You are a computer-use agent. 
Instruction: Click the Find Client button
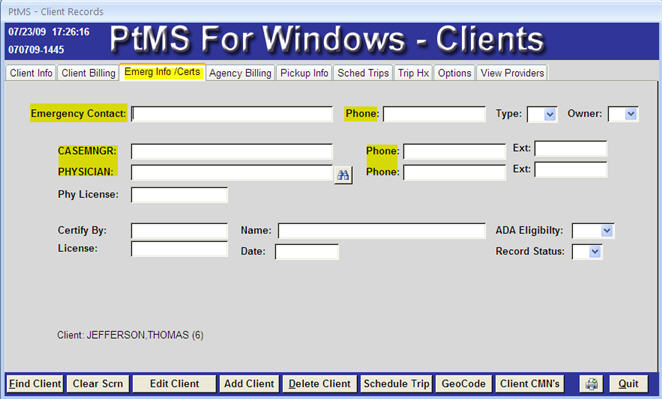point(35,383)
